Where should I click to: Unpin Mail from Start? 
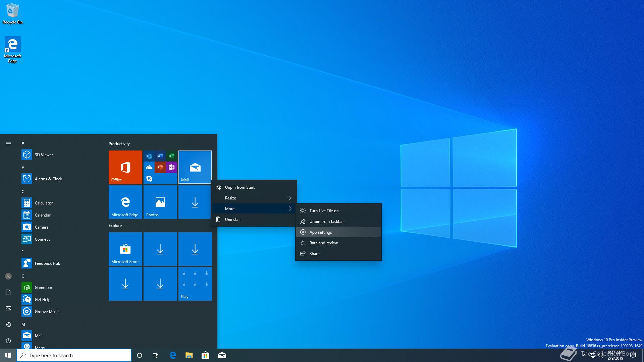(x=239, y=187)
